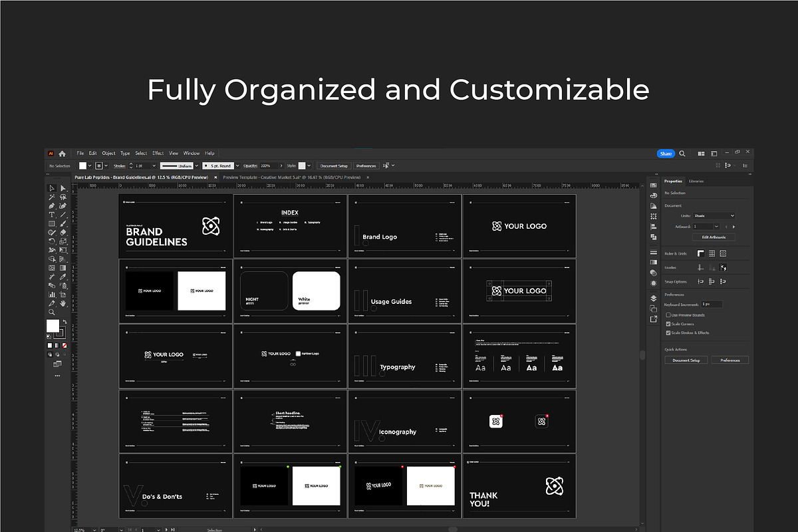Click Document Setup in control bar
Screen dimensions: 798x532
(334, 166)
